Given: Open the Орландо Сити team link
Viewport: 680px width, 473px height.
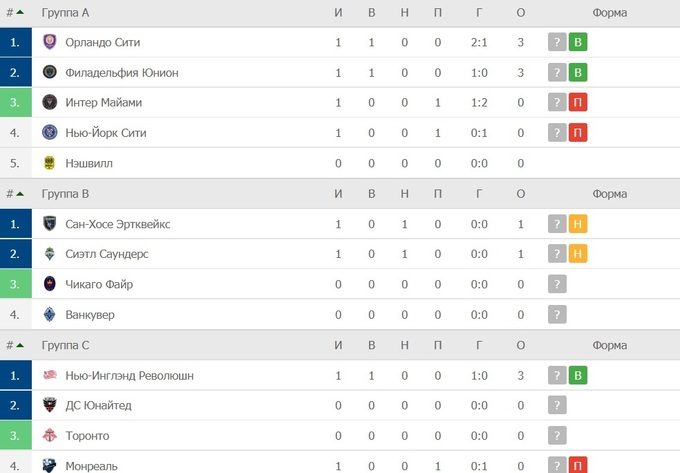Looking at the screenshot, I should point(101,42).
